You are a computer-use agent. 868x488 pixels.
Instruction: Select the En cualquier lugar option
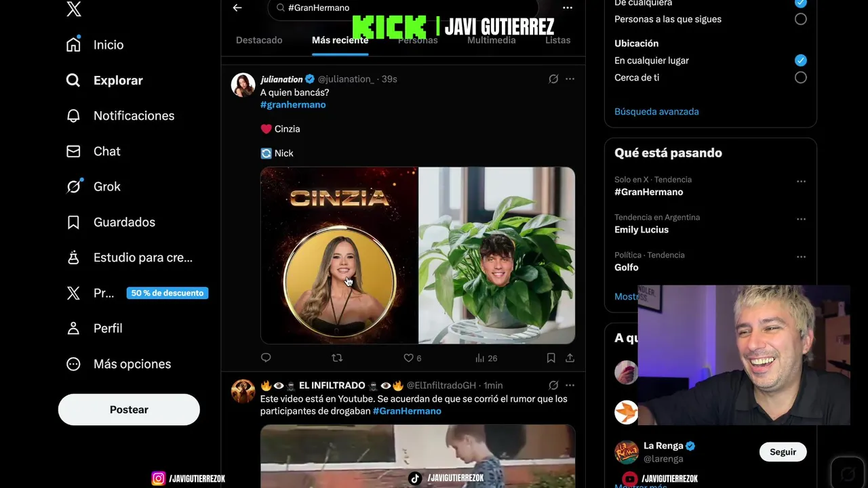(x=801, y=60)
